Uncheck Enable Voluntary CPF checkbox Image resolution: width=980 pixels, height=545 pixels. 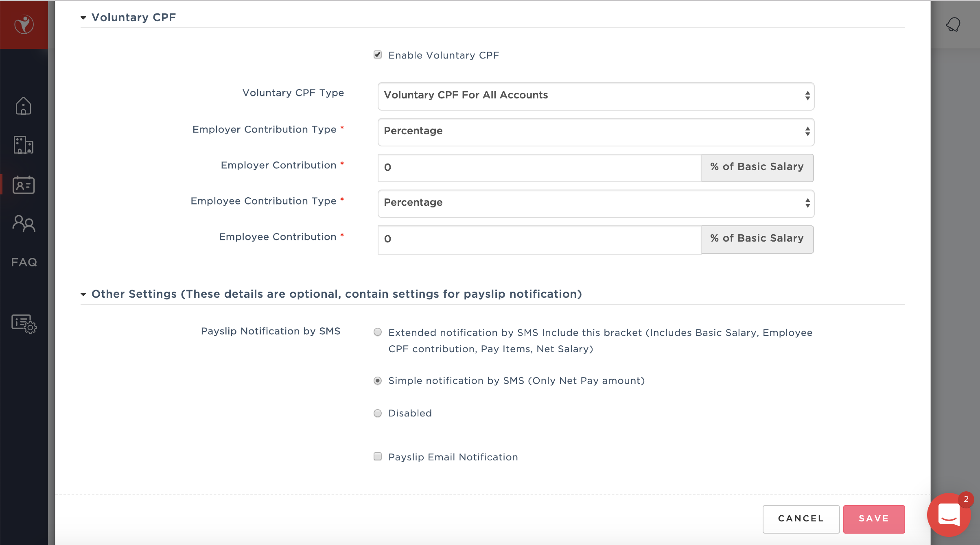pos(378,55)
